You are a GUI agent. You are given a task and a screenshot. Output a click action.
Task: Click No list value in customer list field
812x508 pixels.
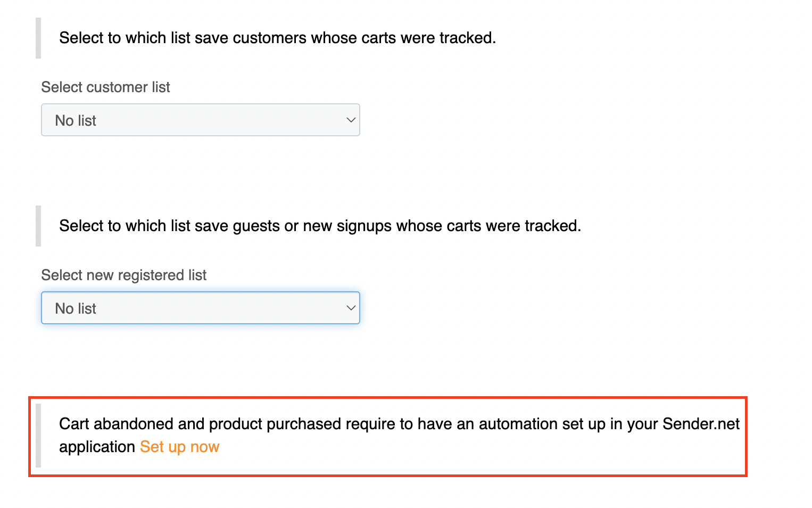76,120
